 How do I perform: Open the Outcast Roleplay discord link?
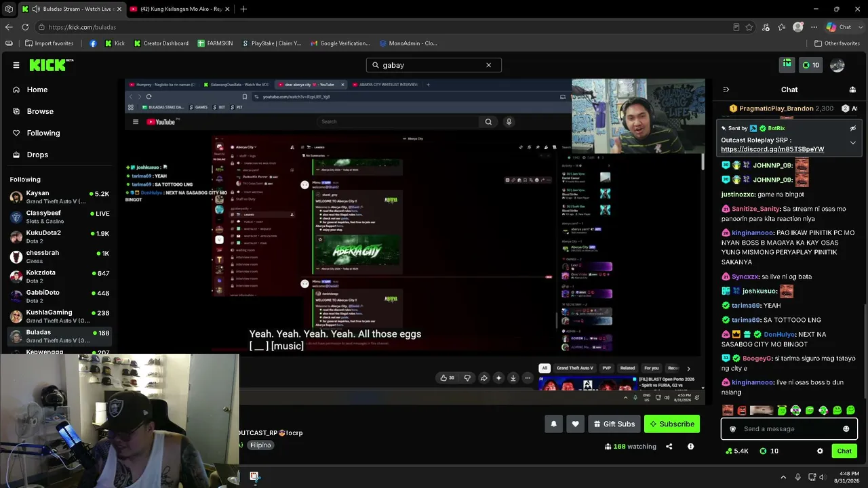tap(772, 149)
